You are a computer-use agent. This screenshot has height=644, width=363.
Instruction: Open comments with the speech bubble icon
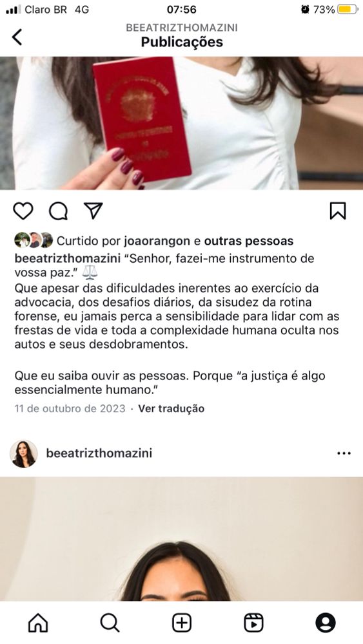click(58, 211)
